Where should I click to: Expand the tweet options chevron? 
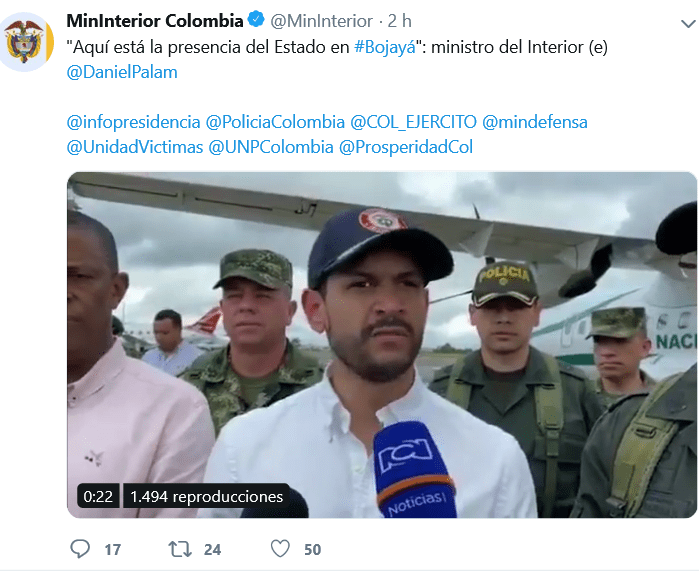click(688, 23)
